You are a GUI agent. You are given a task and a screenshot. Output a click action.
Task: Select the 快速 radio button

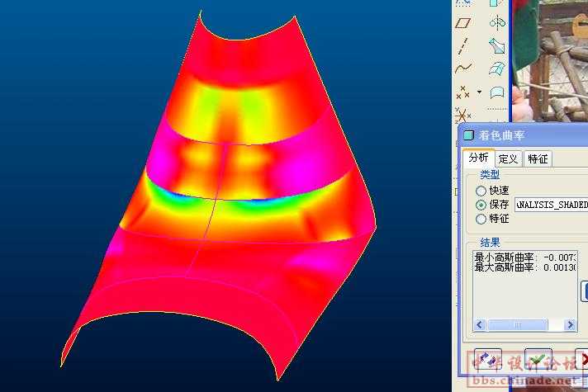click(x=481, y=191)
